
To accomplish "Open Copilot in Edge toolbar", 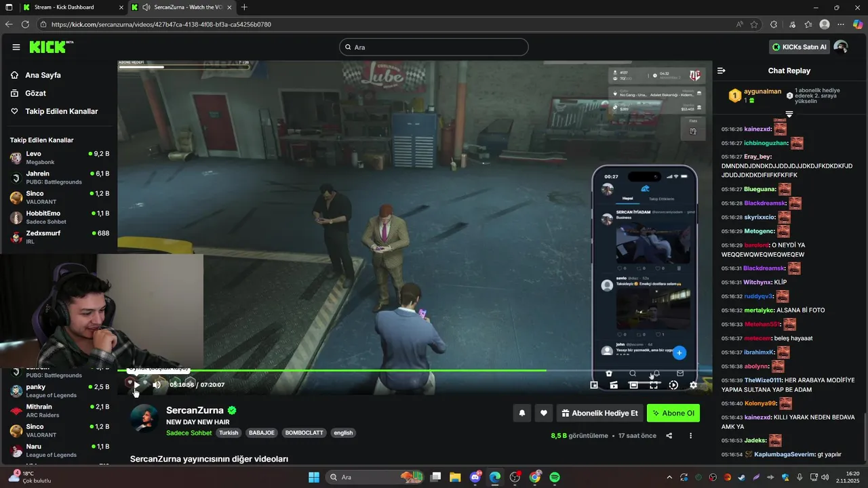I will (x=858, y=24).
